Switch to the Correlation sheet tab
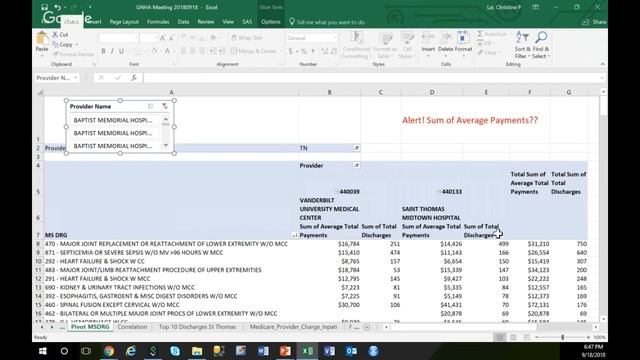 [132, 327]
